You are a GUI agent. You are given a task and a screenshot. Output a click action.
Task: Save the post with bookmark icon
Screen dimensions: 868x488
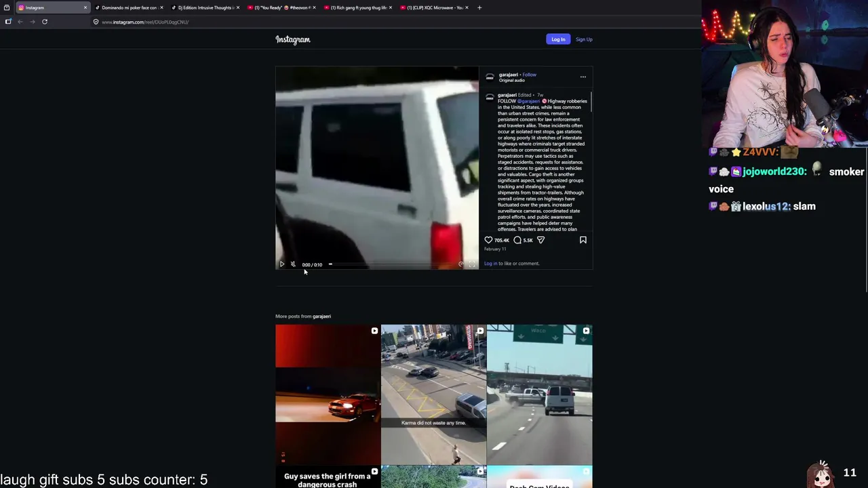583,240
